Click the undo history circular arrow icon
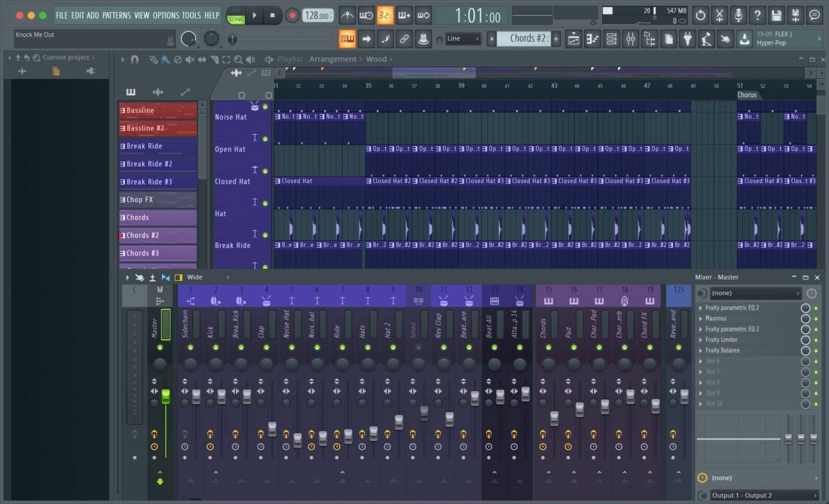This screenshot has width=829, height=504. pyautogui.click(x=701, y=15)
